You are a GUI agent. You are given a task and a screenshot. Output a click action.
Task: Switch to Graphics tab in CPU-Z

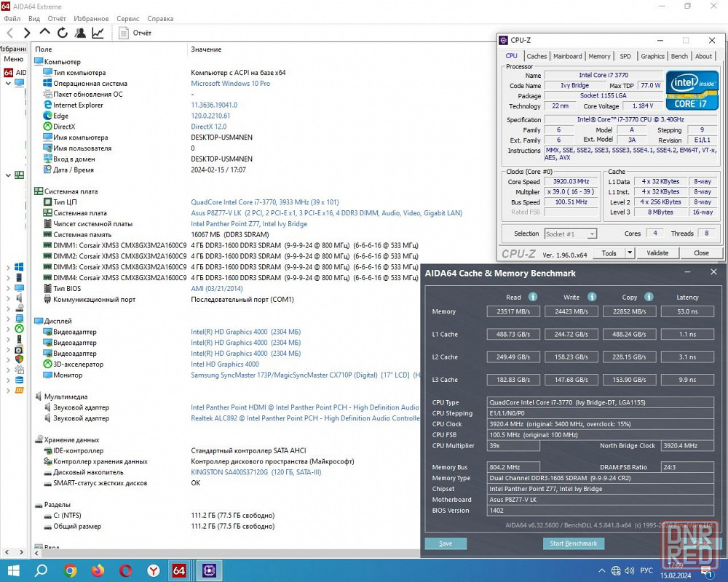(x=653, y=56)
